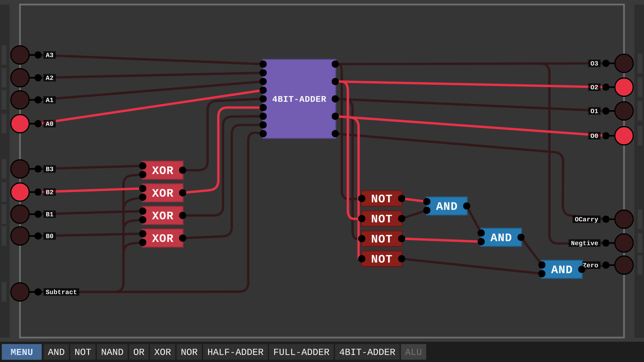Select AND chip from the toolbar
This screenshot has width=644, height=362.
[x=56, y=352]
